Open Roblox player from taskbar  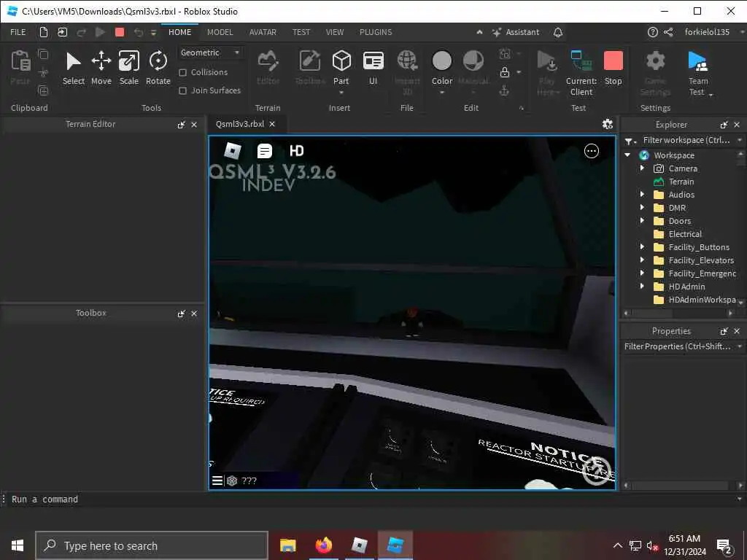(x=359, y=545)
